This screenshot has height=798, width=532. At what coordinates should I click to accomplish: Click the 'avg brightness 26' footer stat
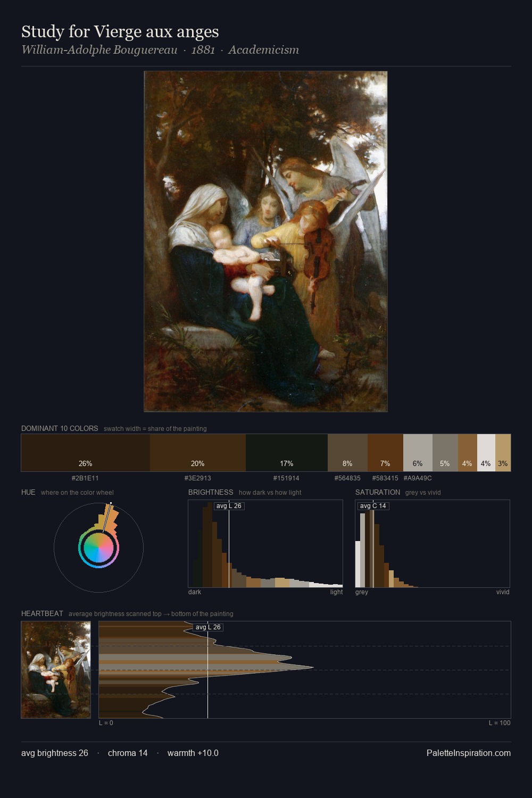(x=55, y=753)
